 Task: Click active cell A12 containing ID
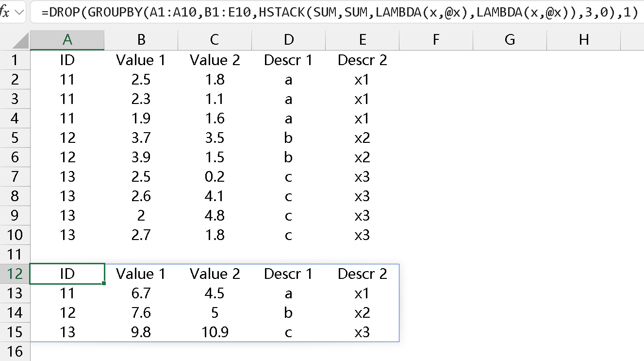(x=67, y=274)
